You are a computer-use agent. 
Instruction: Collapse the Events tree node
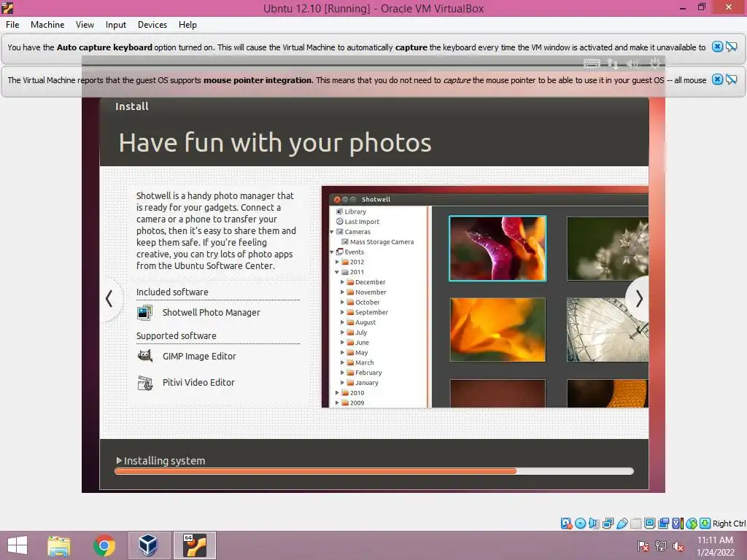(x=332, y=252)
